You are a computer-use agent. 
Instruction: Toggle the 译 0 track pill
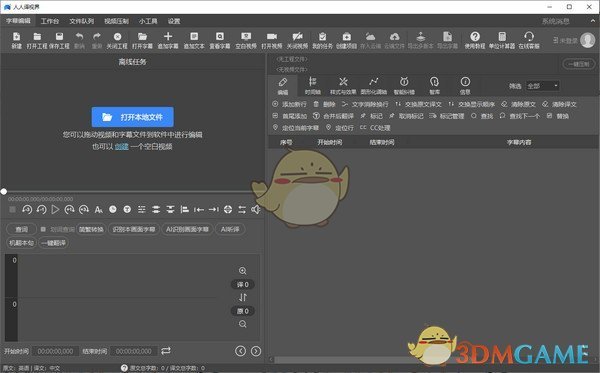click(x=243, y=284)
